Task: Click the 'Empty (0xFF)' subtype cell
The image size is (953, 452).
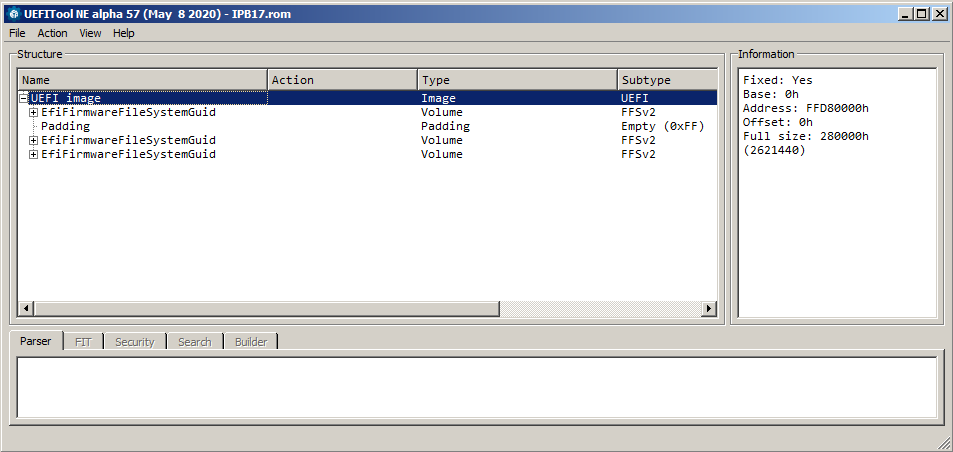Action: (662, 126)
